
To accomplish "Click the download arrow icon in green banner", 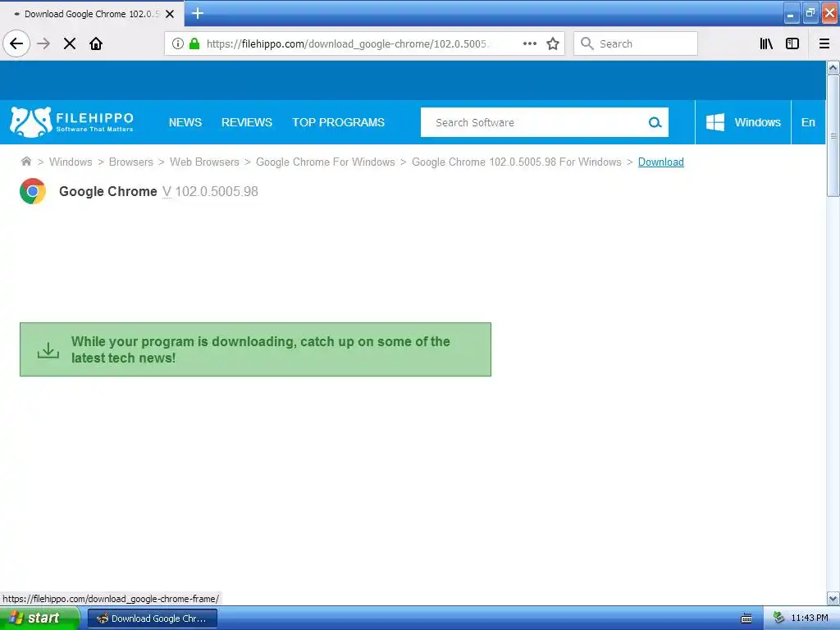I will 48,350.
